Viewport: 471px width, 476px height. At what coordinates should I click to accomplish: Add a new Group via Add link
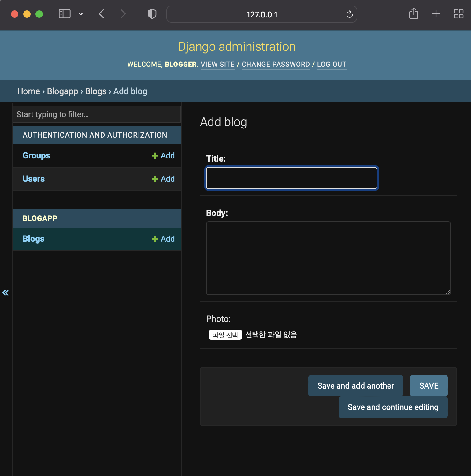coord(163,155)
